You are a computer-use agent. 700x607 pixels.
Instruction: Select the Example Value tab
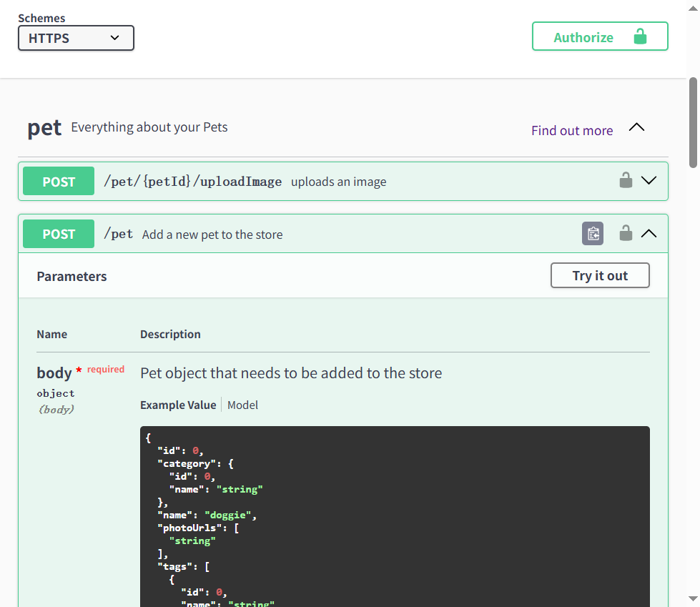pos(178,405)
